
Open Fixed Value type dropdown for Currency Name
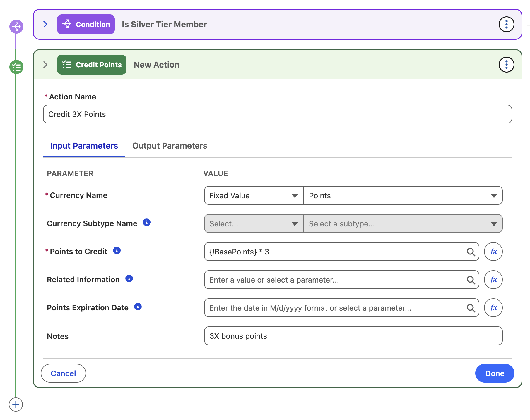254,195
